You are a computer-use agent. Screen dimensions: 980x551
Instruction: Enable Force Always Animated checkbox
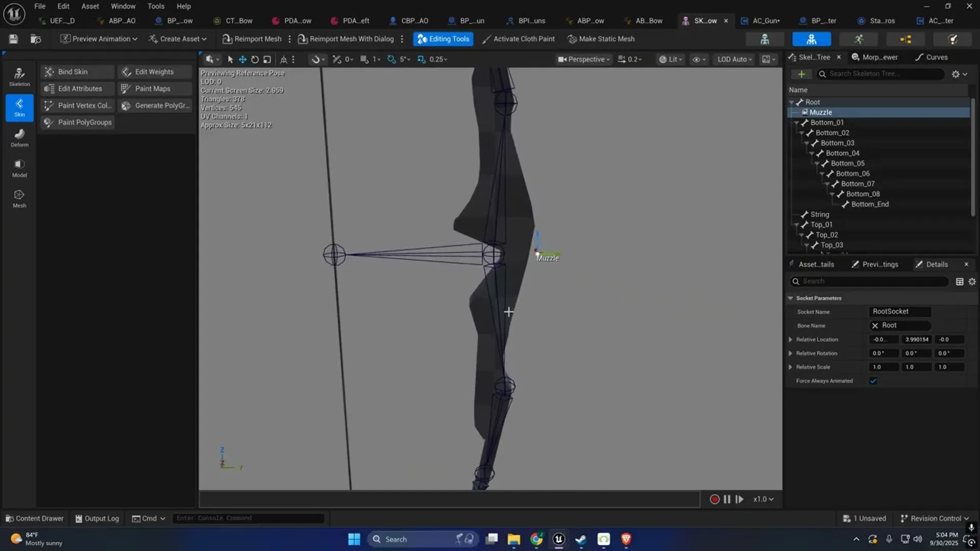[873, 381]
